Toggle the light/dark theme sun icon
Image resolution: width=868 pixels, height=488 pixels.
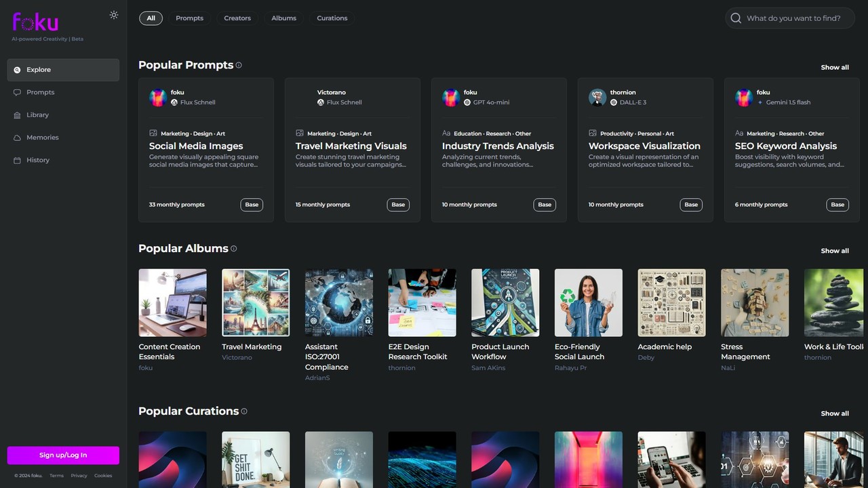tap(114, 15)
